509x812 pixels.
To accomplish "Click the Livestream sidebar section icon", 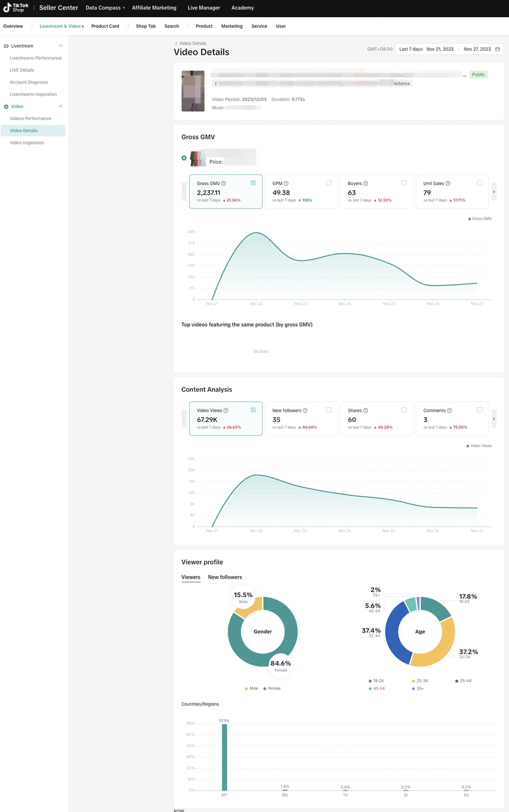I will point(6,46).
